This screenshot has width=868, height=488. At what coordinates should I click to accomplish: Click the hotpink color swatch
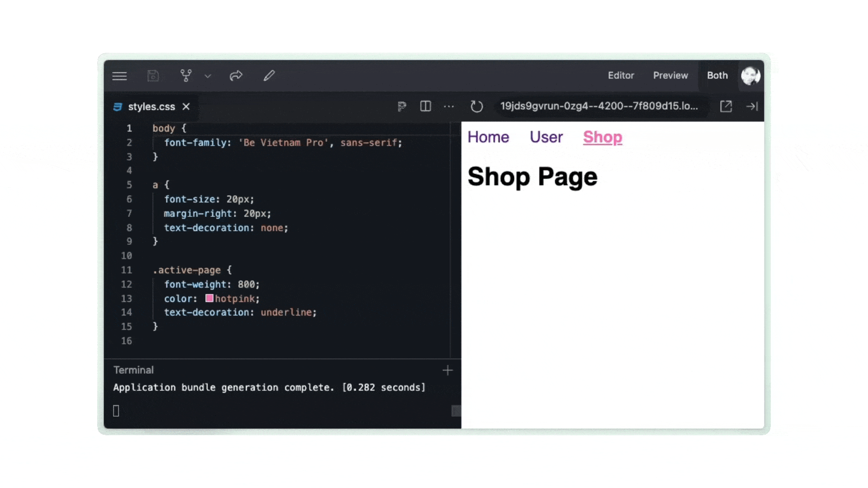coord(209,298)
